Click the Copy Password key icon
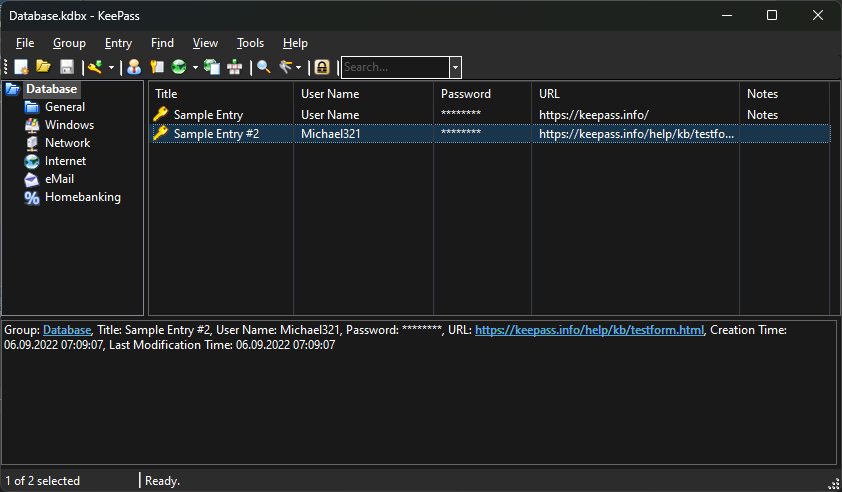 pyautogui.click(x=157, y=67)
